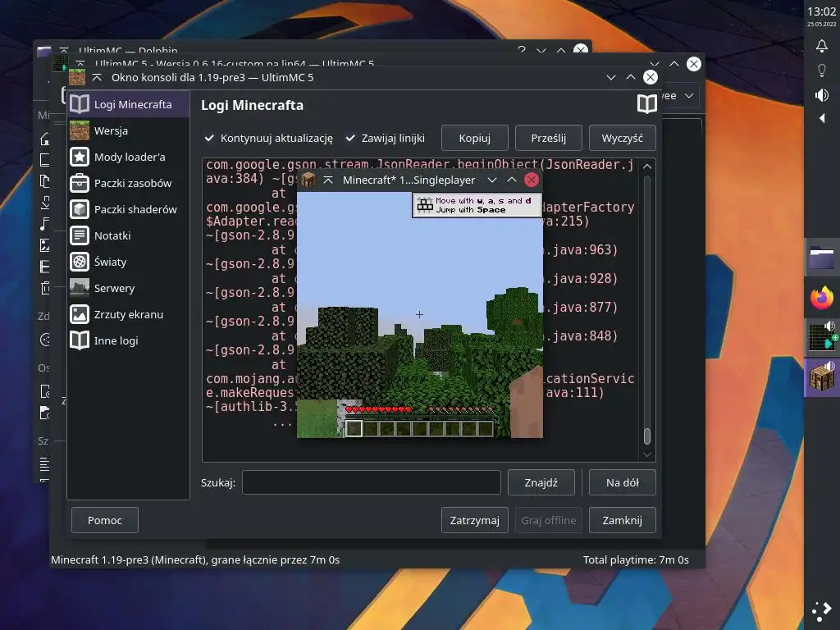Open notifications bell in system panel
This screenshot has width=840, height=630.
tap(822, 46)
